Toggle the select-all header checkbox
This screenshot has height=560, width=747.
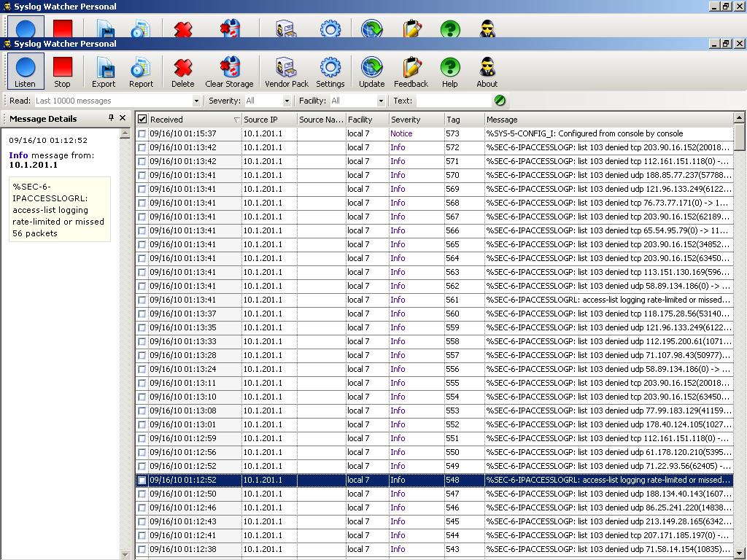[142, 119]
